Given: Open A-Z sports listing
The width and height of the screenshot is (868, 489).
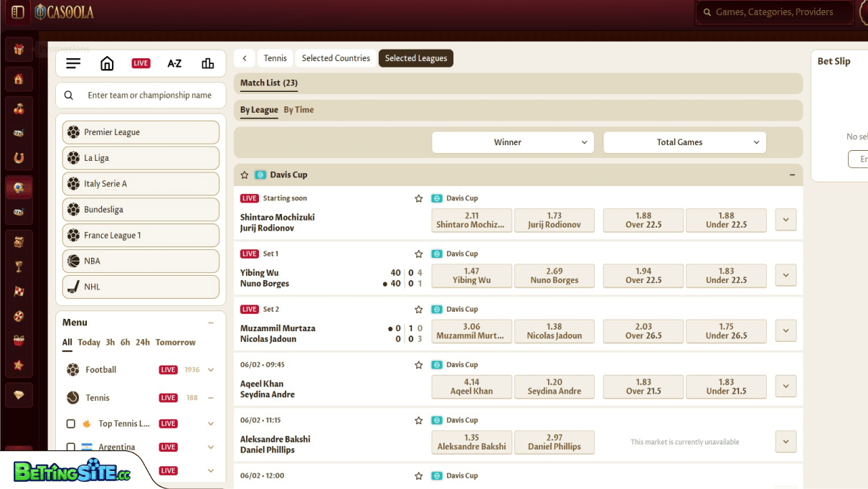Looking at the screenshot, I should [174, 63].
